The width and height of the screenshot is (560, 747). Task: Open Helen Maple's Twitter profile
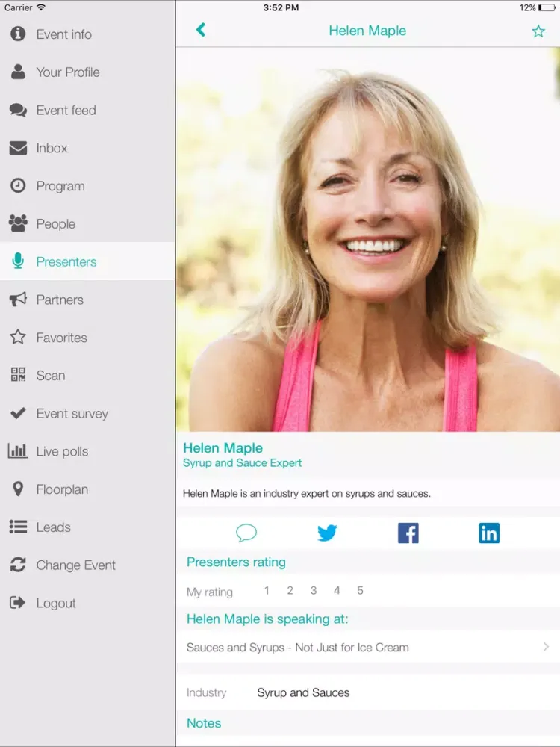coord(327,533)
